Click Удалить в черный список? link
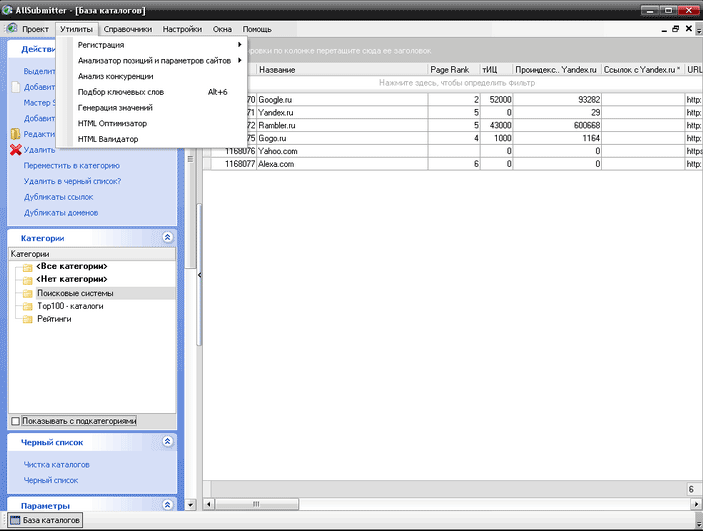The image size is (703, 531). point(72,181)
